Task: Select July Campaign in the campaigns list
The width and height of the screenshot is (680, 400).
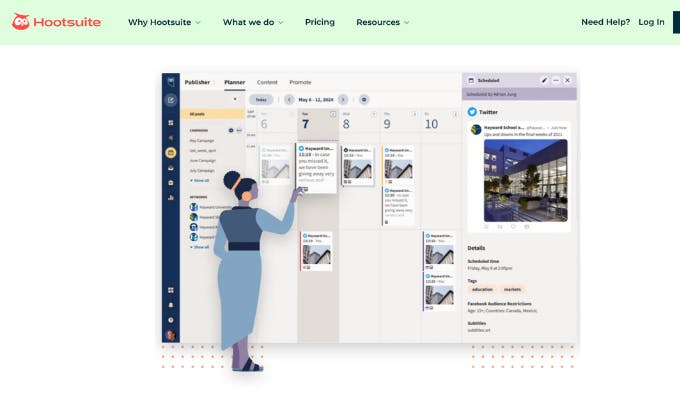Action: pos(202,170)
